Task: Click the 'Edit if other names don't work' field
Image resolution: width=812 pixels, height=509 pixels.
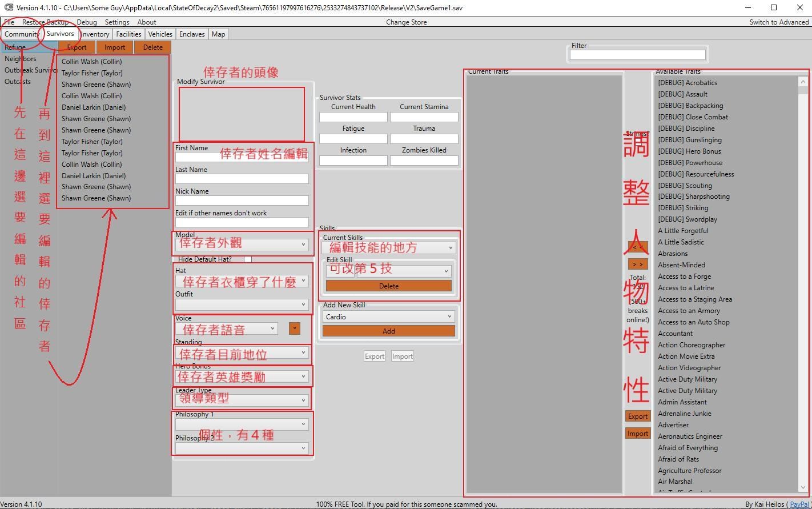Action: (x=242, y=222)
